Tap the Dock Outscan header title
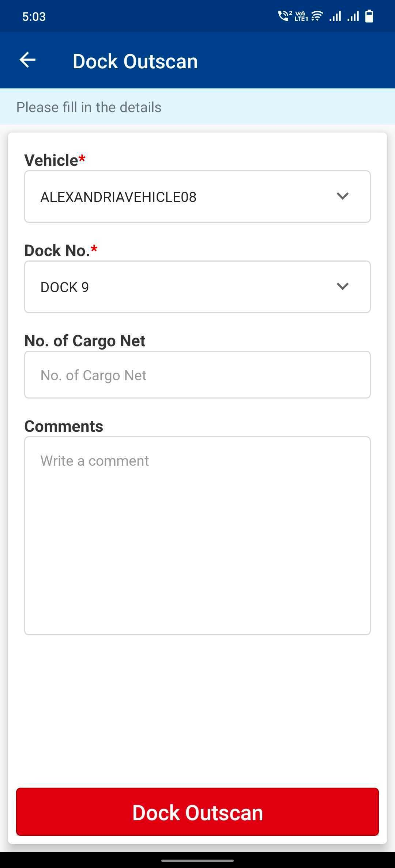 [135, 61]
